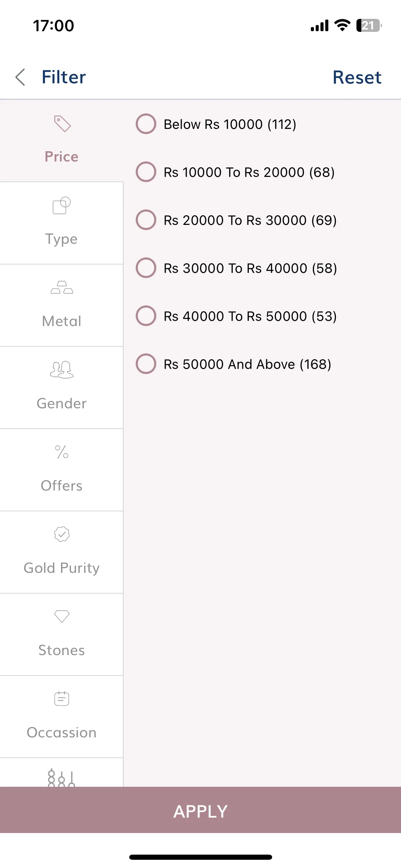Open the Metal bars icon filter
The width and height of the screenshot is (401, 868).
(x=62, y=287)
